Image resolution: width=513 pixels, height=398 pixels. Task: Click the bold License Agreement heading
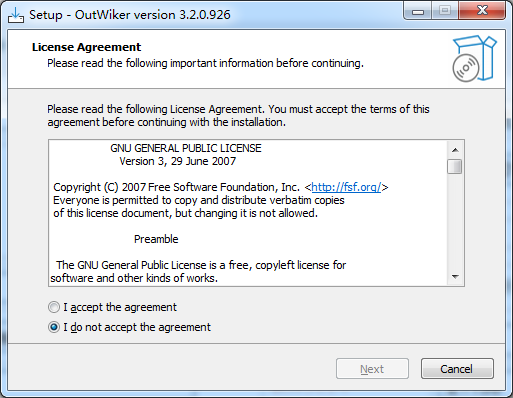point(86,47)
